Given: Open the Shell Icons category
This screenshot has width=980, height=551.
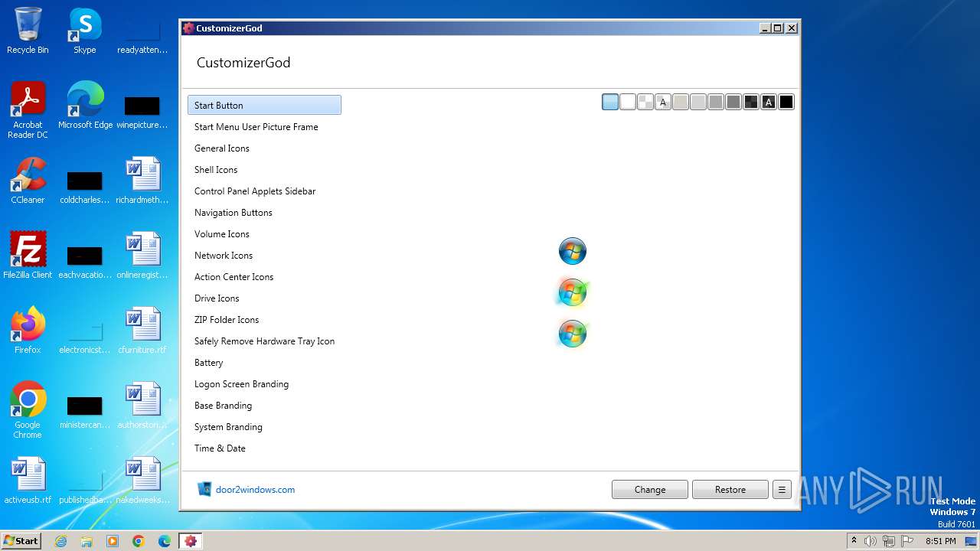Looking at the screenshot, I should 264,169.
